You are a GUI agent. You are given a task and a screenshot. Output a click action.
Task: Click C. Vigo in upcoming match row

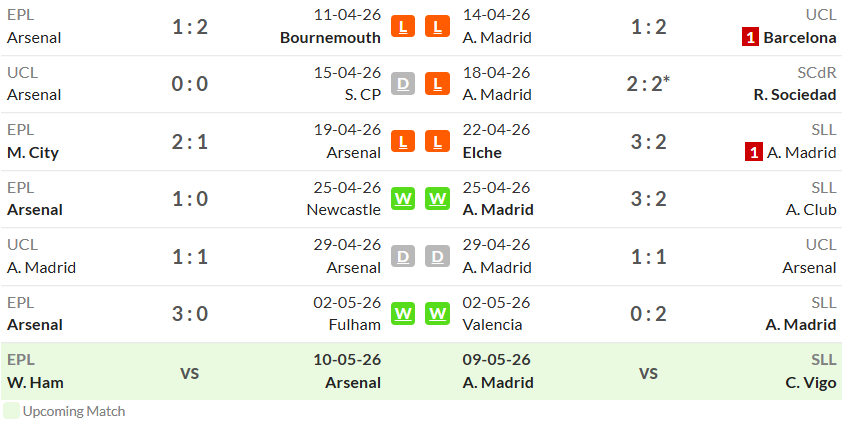[811, 382]
